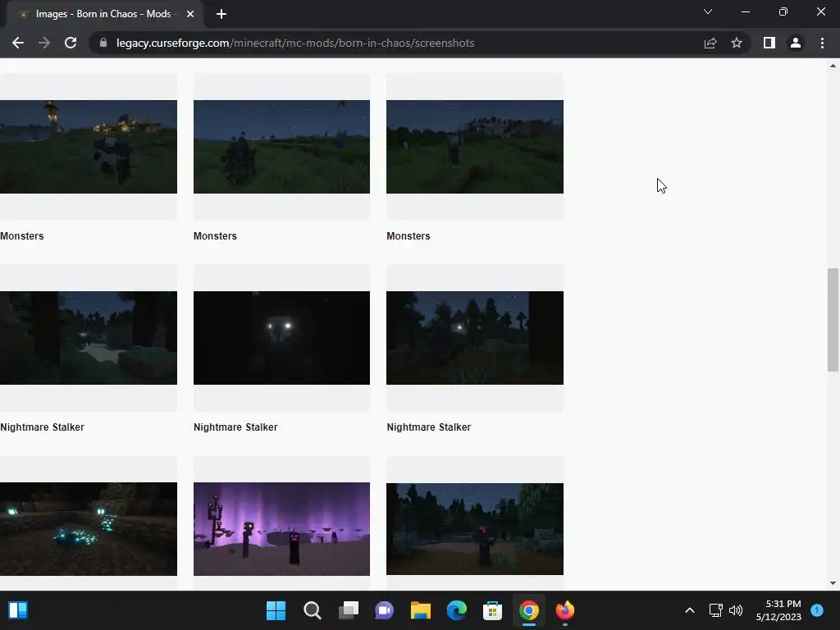Close the Born in Chaos tab

click(x=190, y=14)
